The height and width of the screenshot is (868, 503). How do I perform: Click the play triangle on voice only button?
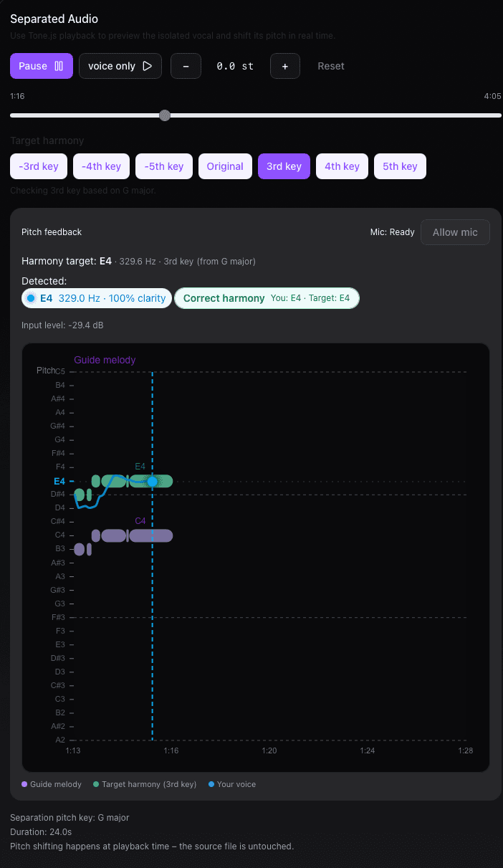148,66
